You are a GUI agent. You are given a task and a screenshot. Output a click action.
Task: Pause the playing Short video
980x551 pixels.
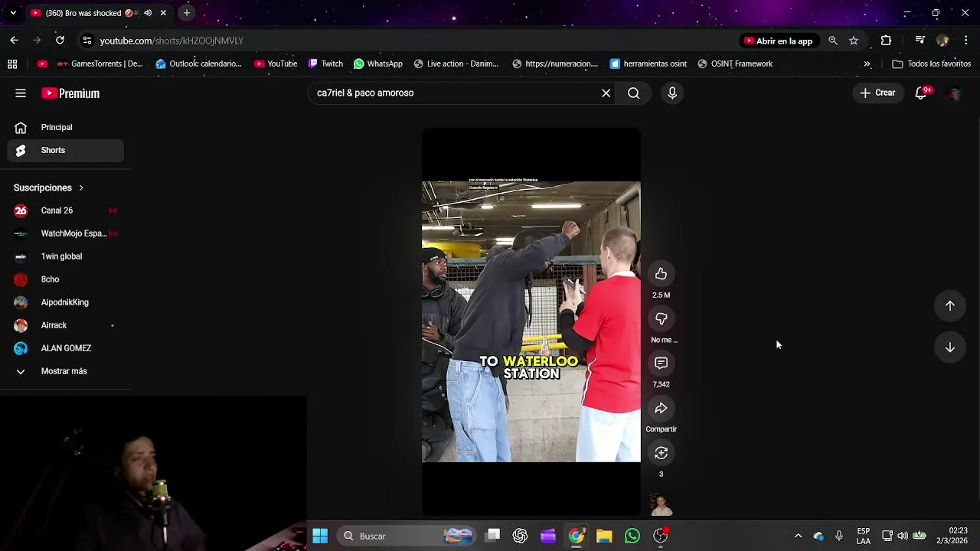coord(531,321)
